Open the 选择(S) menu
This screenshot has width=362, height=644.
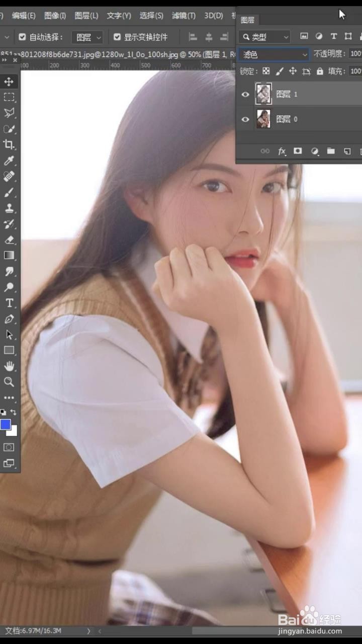151,16
